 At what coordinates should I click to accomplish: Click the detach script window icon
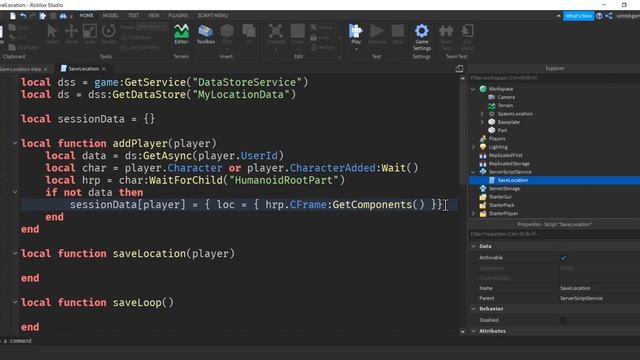(x=459, y=69)
